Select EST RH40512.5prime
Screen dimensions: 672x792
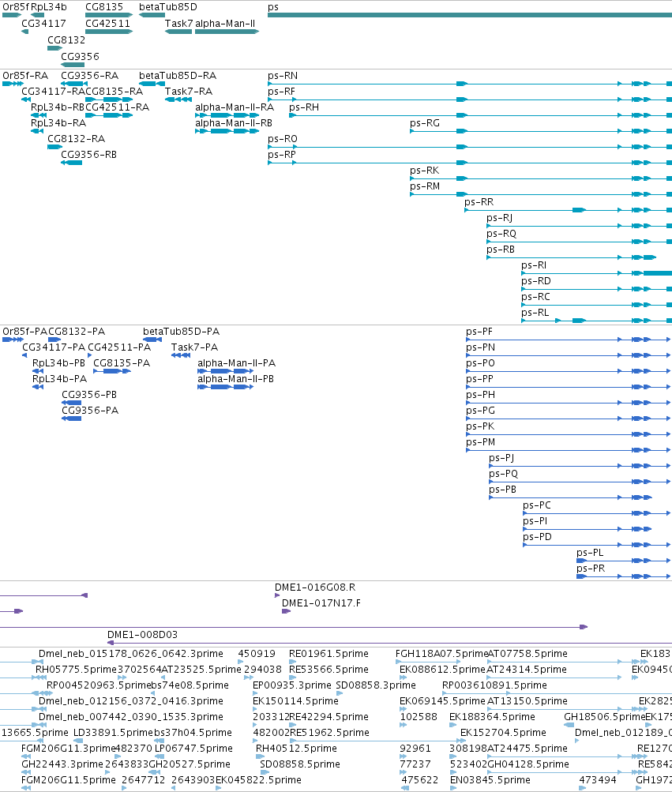click(x=296, y=749)
